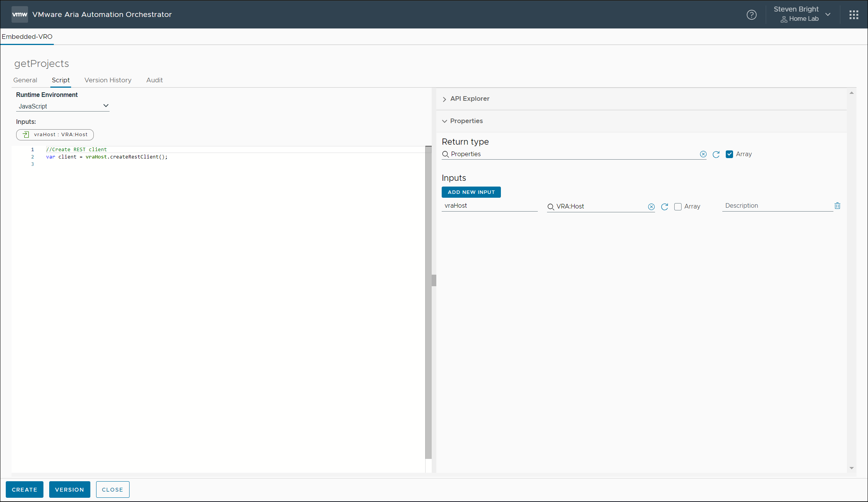Viewport: 868px width, 502px height.
Task: Open the Runtime Environment JavaScript dropdown
Action: [63, 106]
